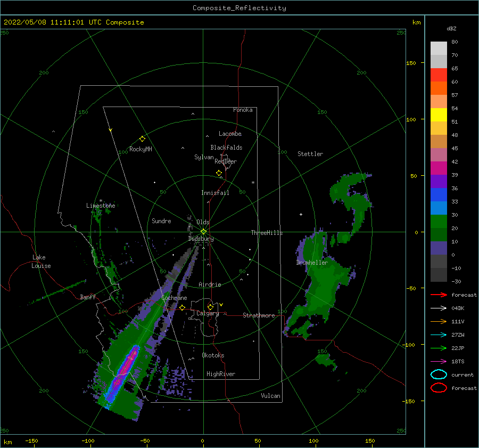Pick the light gray 70–80 dBZ band
The width and height of the screenshot is (479, 448).
click(x=439, y=48)
